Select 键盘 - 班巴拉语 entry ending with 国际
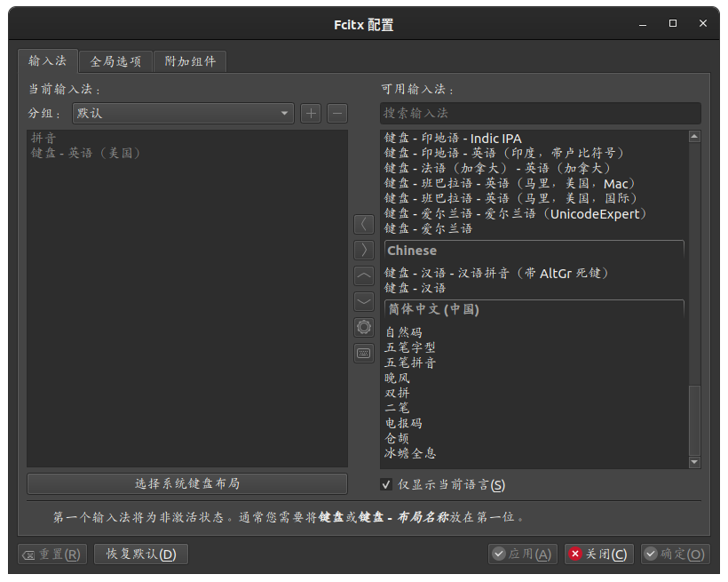728x582 pixels. point(534,198)
